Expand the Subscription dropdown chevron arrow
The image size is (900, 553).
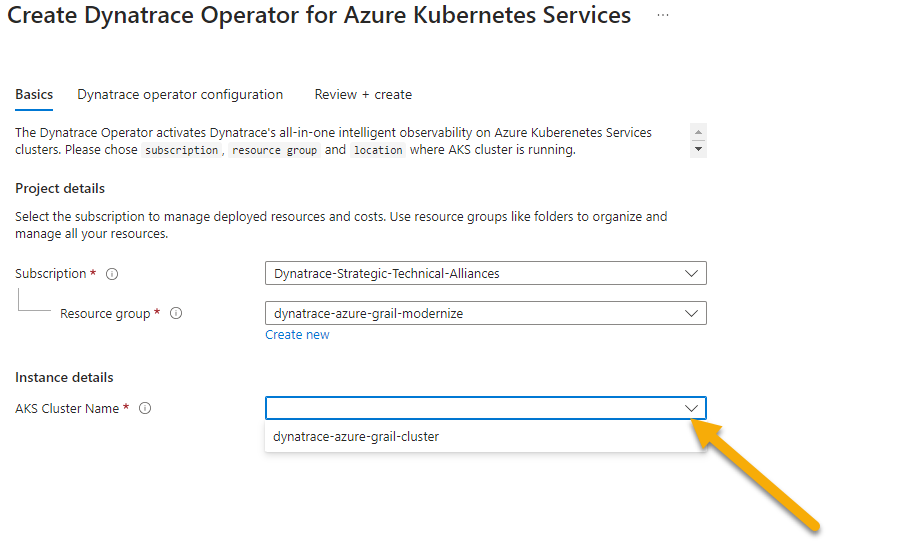(691, 274)
